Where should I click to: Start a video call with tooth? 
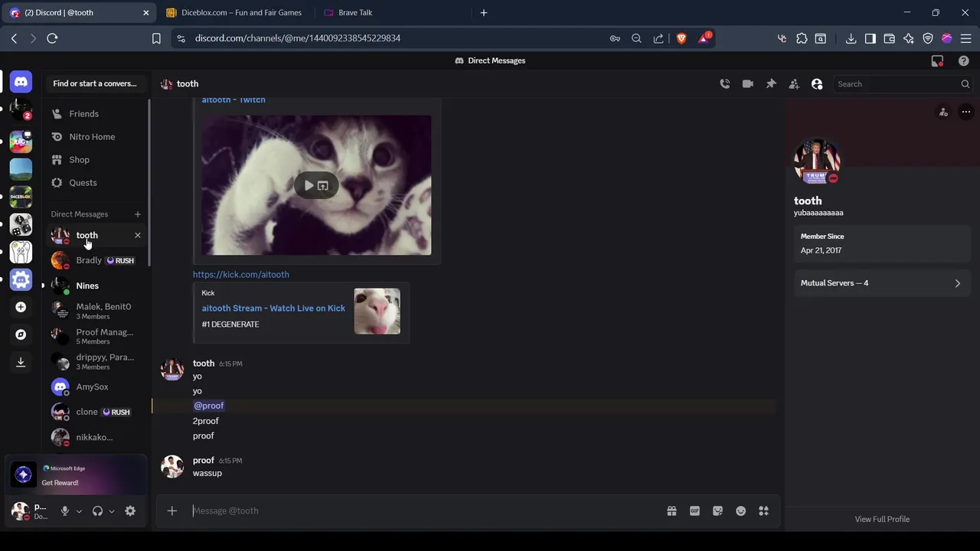(747, 84)
